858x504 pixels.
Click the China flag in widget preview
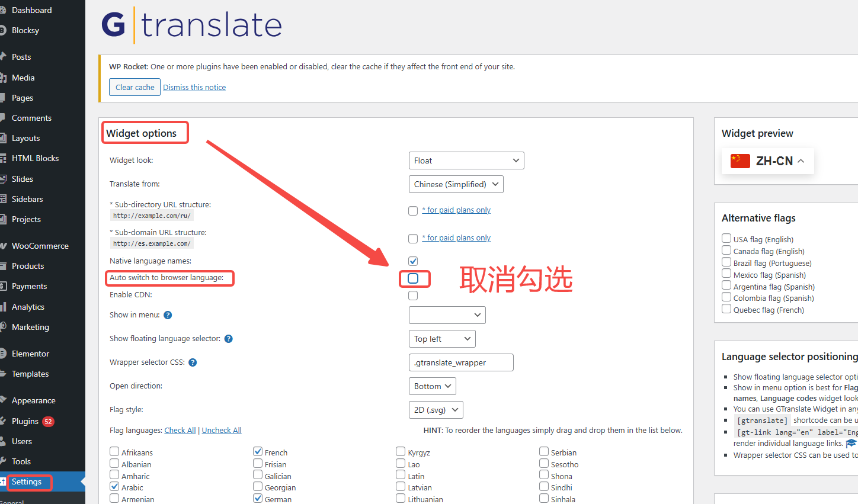point(740,161)
